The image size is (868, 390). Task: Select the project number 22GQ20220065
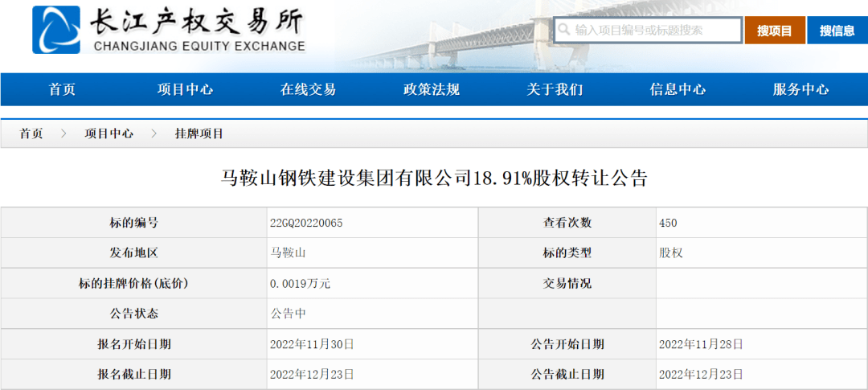(x=306, y=223)
